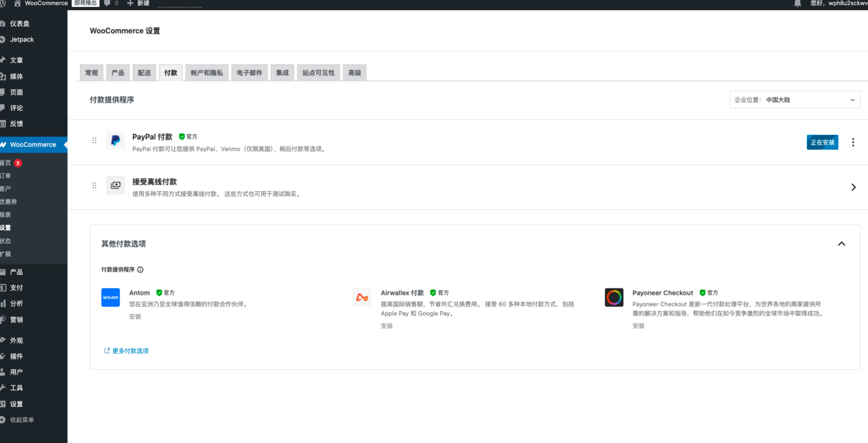Click the PayPal logo icon

pos(116,141)
